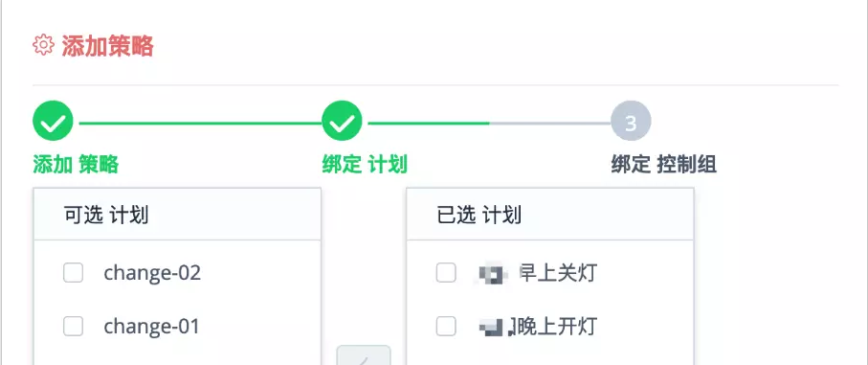The height and width of the screenshot is (365, 868).
Task: Tick the change-02 checkbox
Action: point(73,272)
